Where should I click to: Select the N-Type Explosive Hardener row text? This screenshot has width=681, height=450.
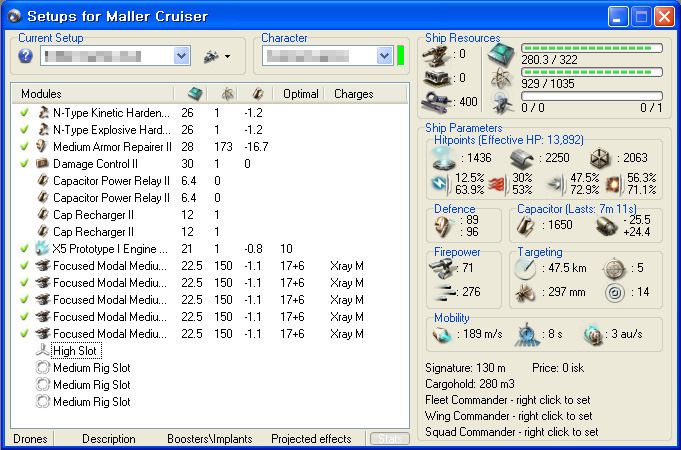point(112,130)
